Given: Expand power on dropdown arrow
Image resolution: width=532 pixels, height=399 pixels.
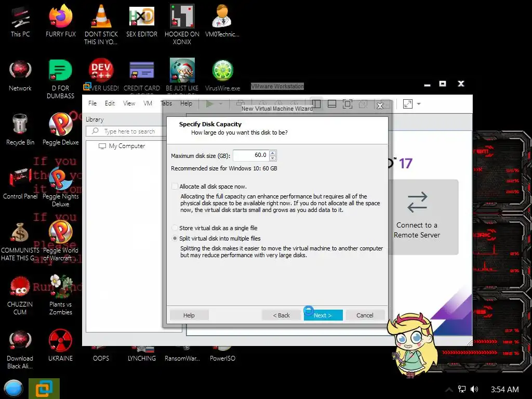Looking at the screenshot, I should 220,104.
